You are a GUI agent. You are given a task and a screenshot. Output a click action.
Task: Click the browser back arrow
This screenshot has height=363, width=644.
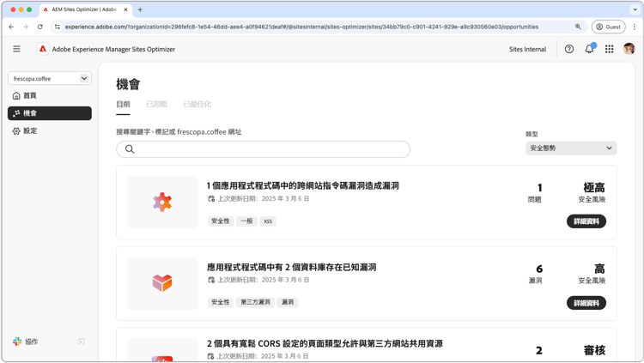(11, 27)
